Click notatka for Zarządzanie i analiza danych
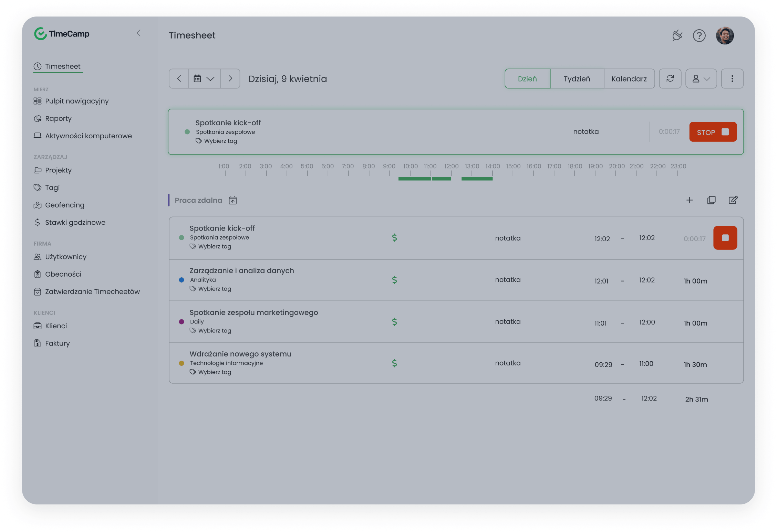Screen dimensions: 777x532 tap(508, 280)
